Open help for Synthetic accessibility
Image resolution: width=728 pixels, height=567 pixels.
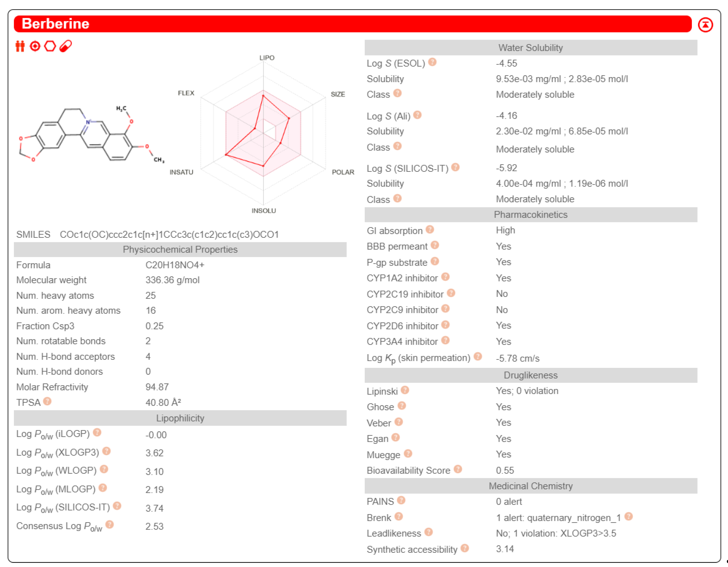pos(465,548)
